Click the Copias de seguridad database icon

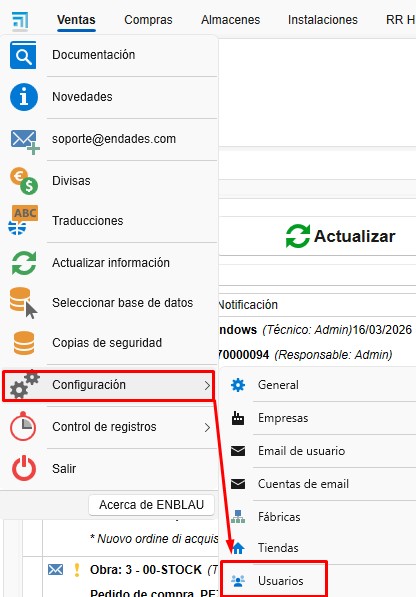(24, 343)
